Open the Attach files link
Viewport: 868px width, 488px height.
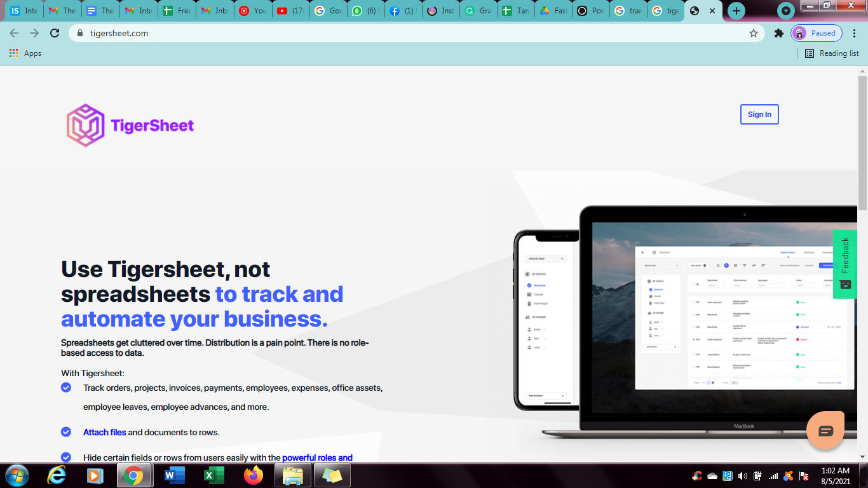[104, 432]
